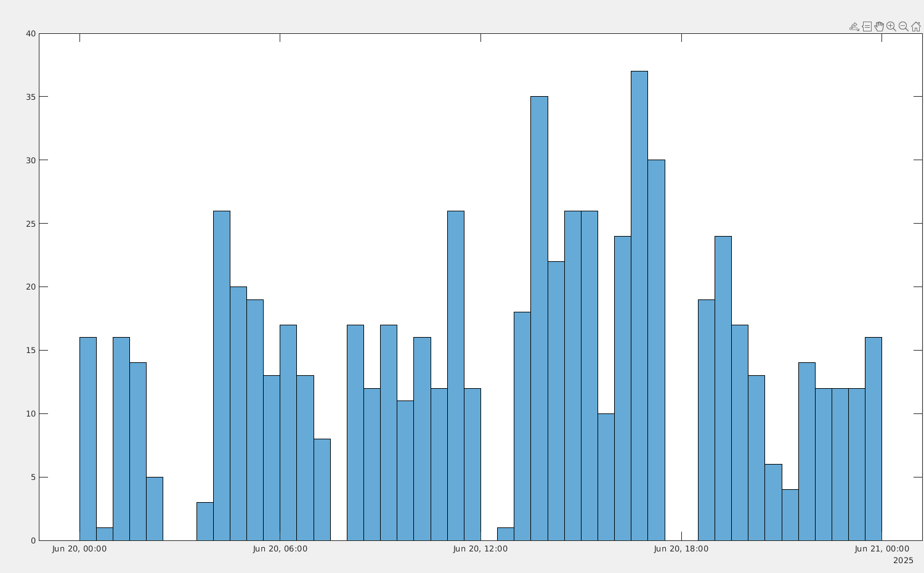This screenshot has width=924, height=573.
Task: Select the histogram bar with height 4
Action: pos(790,515)
